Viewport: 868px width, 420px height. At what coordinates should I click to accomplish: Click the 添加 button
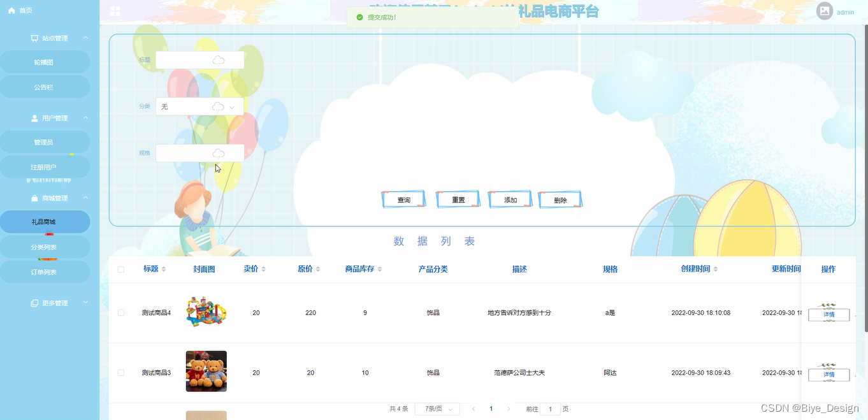click(x=510, y=199)
